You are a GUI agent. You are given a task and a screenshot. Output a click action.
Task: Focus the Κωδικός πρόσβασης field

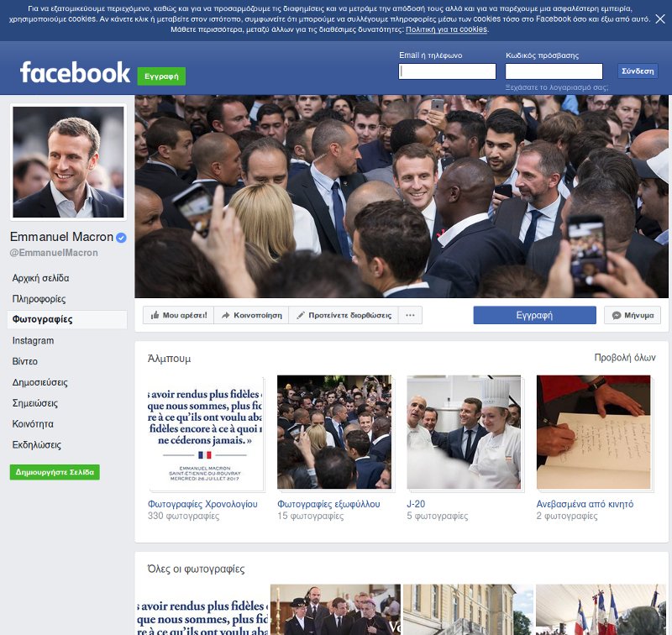click(x=554, y=71)
